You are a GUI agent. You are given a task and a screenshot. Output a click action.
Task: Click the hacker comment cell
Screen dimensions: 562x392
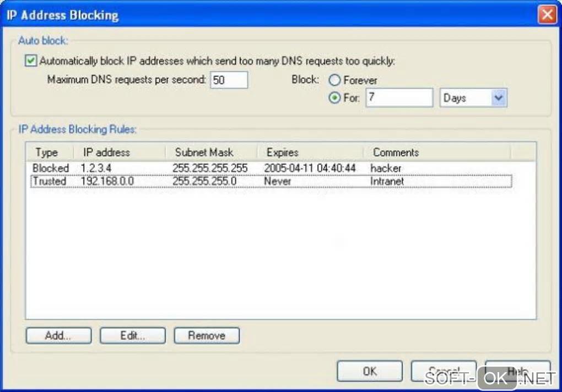[x=386, y=168]
